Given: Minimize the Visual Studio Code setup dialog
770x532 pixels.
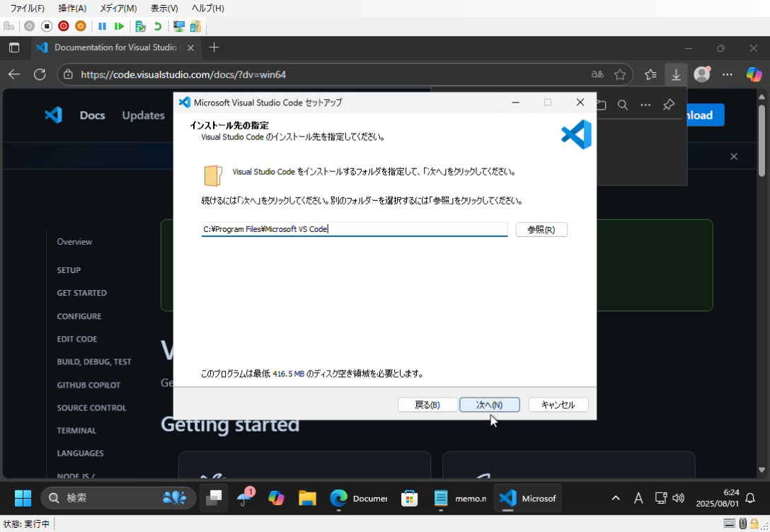Looking at the screenshot, I should pos(516,102).
